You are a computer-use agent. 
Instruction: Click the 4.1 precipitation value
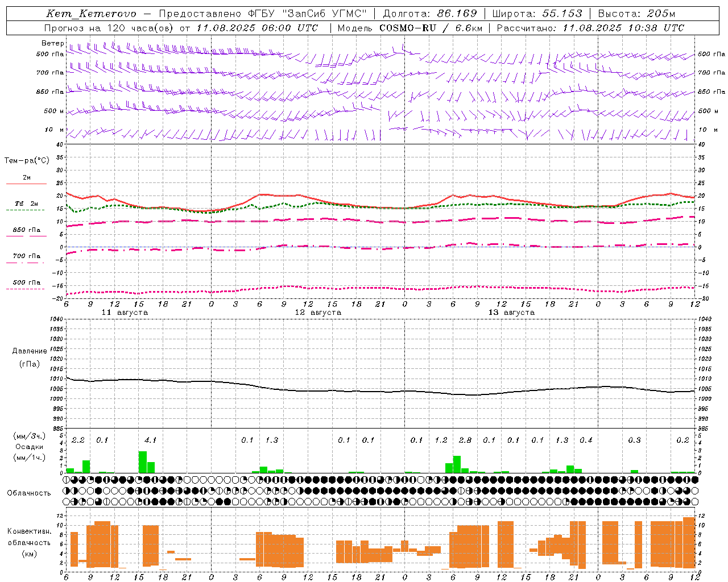(150, 440)
